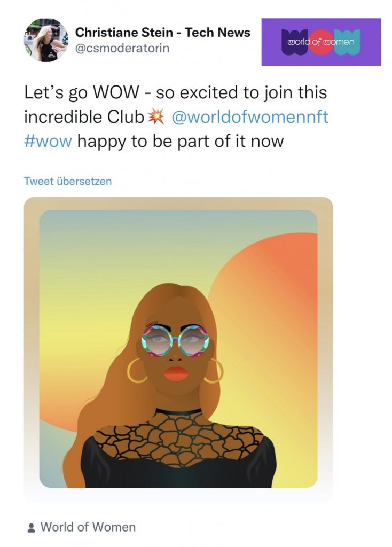The width and height of the screenshot is (392, 547).
Task: Open the name Christiane Stein - Tech News
Action: point(162,33)
